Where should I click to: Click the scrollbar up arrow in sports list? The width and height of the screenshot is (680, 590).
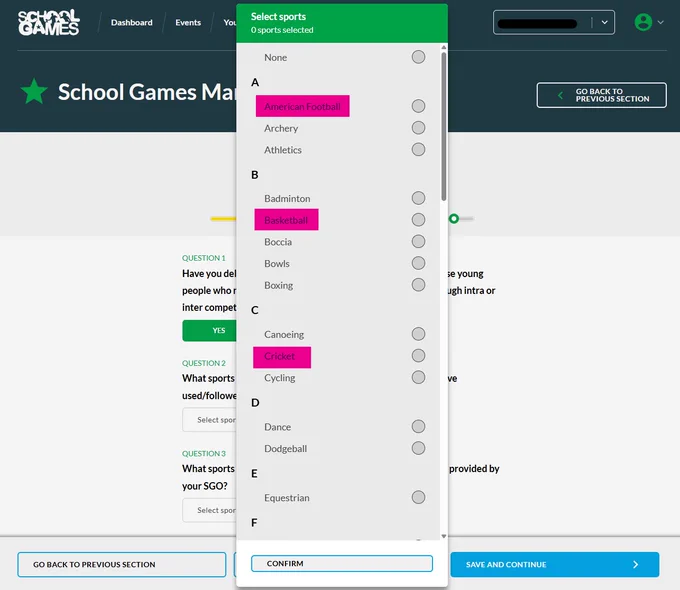tap(443, 47)
